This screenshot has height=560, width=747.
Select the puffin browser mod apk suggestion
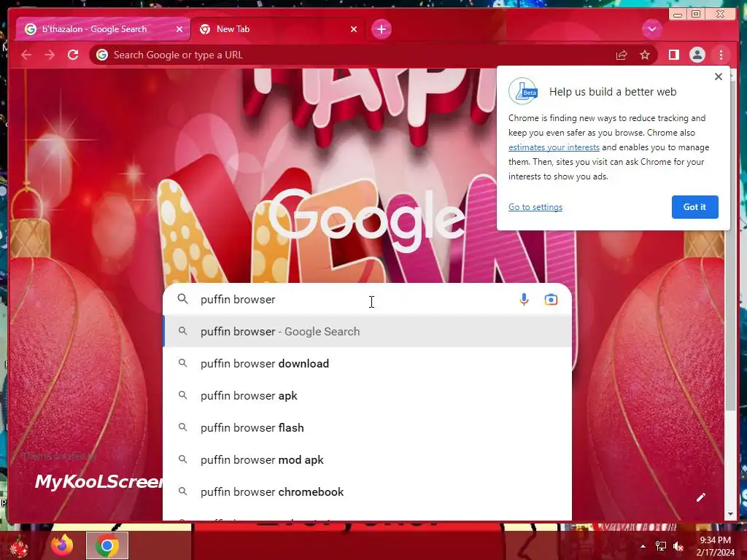[367, 459]
